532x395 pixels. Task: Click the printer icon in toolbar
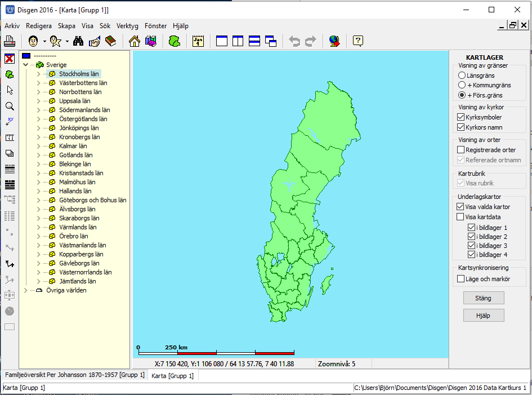click(x=10, y=41)
